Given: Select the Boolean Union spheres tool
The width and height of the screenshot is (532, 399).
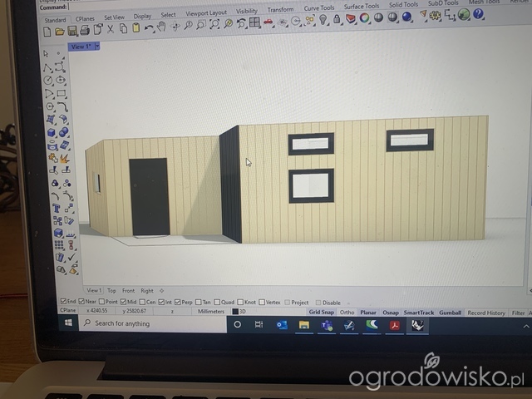Looking at the screenshot, I should (x=64, y=132).
